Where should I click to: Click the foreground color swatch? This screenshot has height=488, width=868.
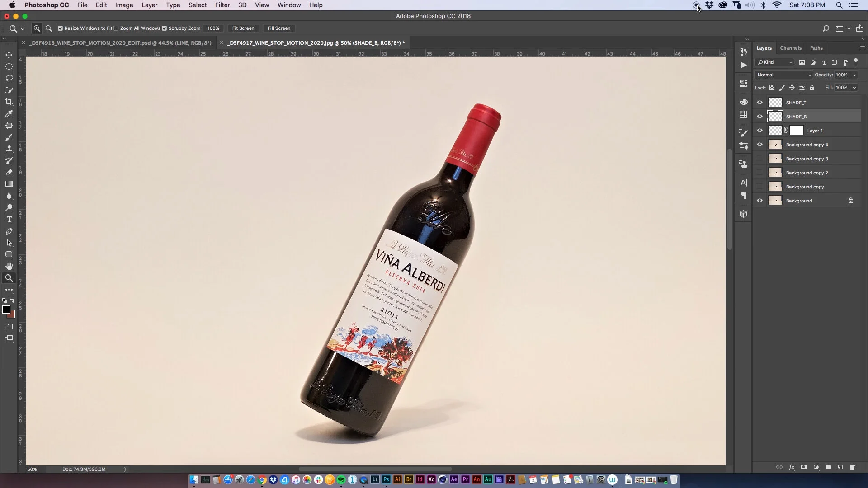6,310
